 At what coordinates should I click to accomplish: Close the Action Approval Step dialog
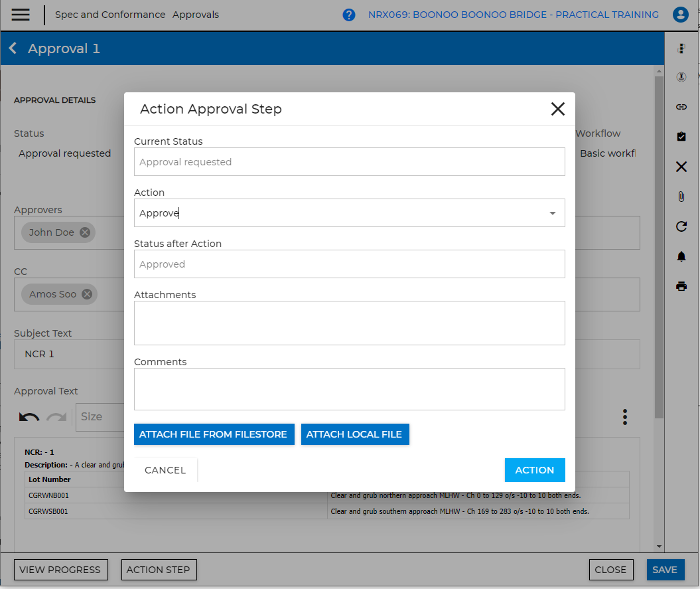point(557,109)
